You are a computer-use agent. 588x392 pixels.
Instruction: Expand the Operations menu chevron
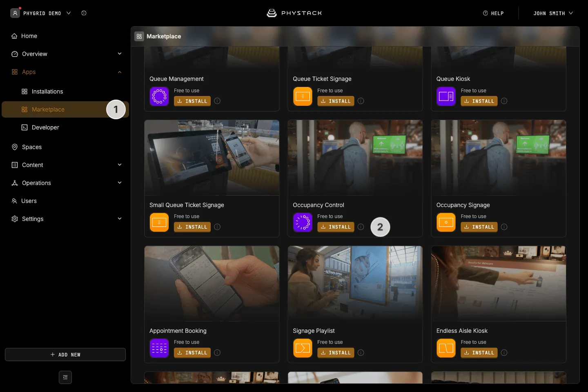(x=120, y=183)
